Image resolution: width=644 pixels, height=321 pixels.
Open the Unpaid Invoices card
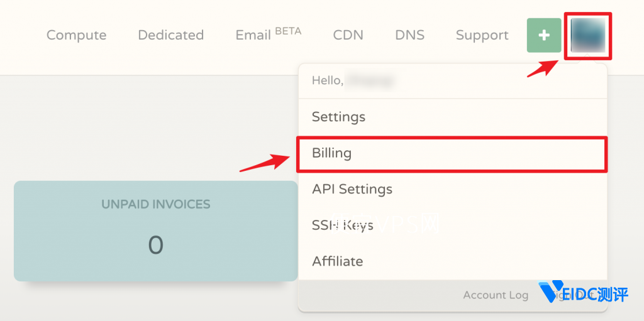[x=155, y=231]
